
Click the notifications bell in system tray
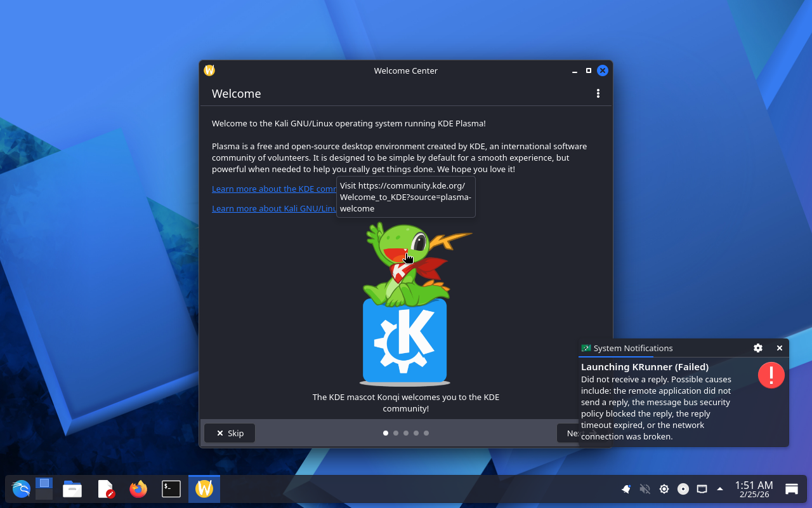(626, 489)
